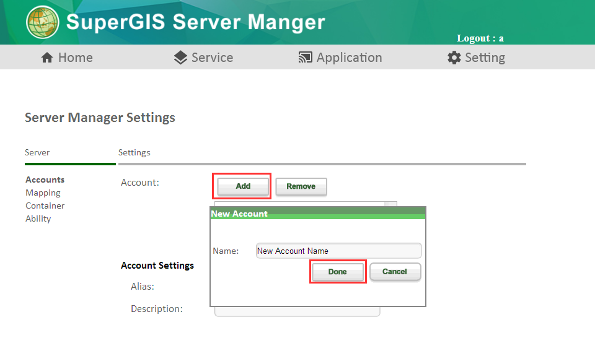This screenshot has width=595, height=364.
Task: Open Service using the layers icon
Action: [180, 58]
